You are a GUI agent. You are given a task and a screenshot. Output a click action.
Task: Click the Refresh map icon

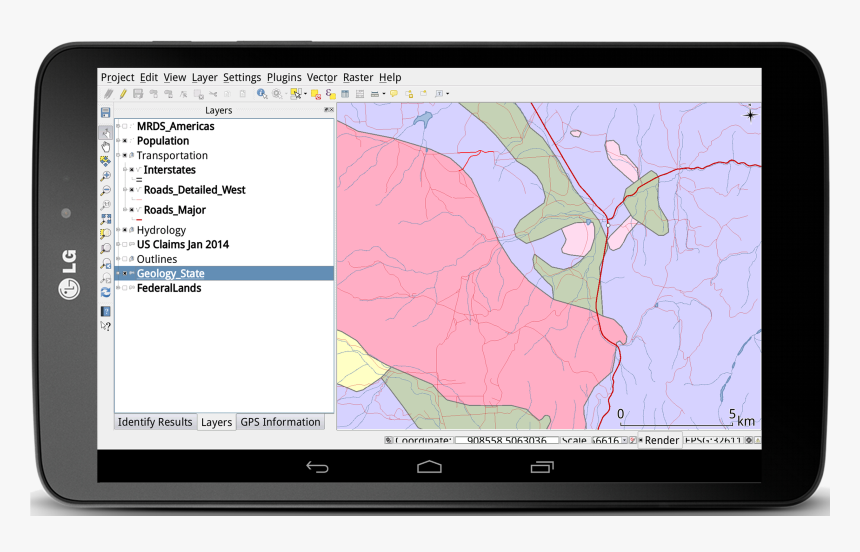(x=105, y=292)
